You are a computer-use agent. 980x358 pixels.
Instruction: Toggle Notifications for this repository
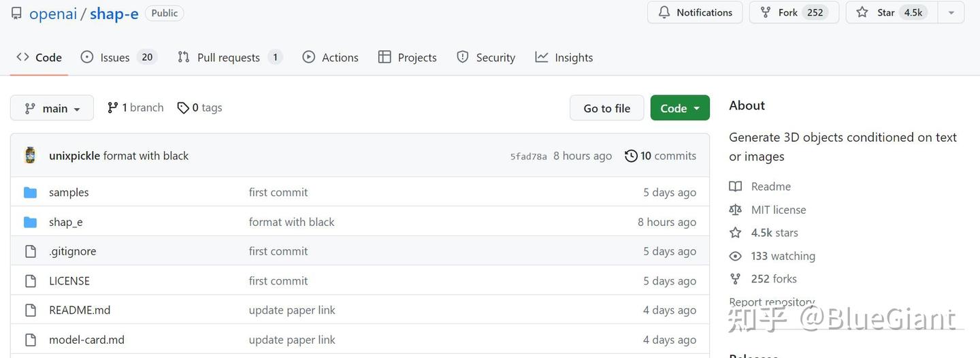pyautogui.click(x=694, y=12)
